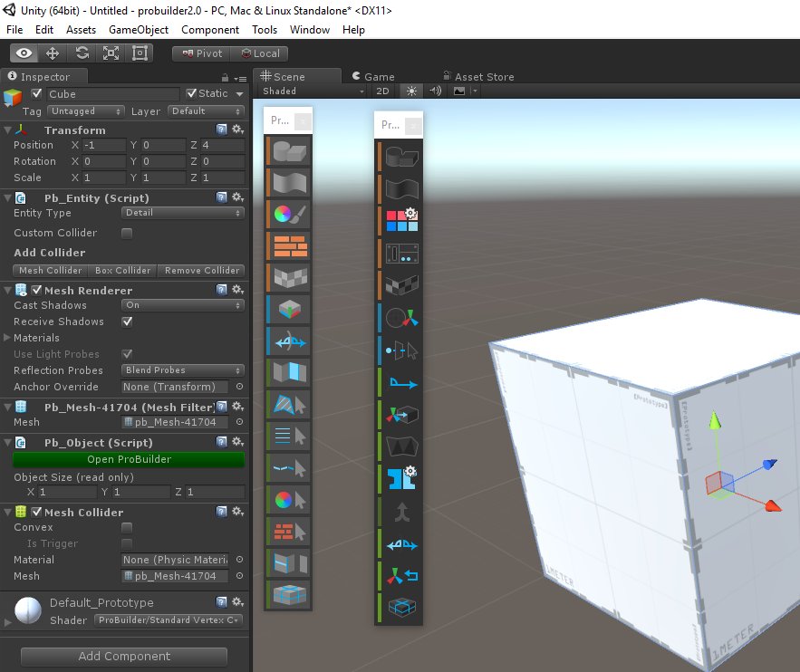Click subdivided gray cube icon in left panel
Viewport: 800px width, 672px height.
coord(289,594)
